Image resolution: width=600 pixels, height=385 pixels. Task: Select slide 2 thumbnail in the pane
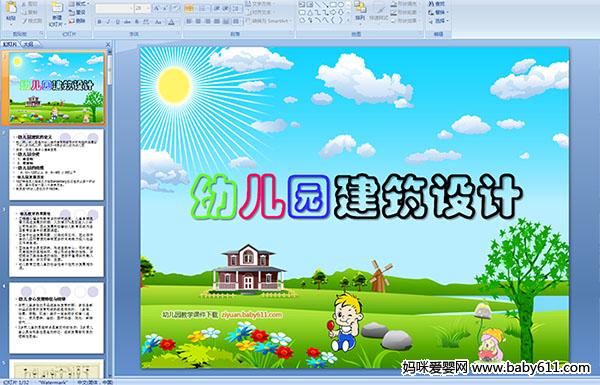click(56, 165)
